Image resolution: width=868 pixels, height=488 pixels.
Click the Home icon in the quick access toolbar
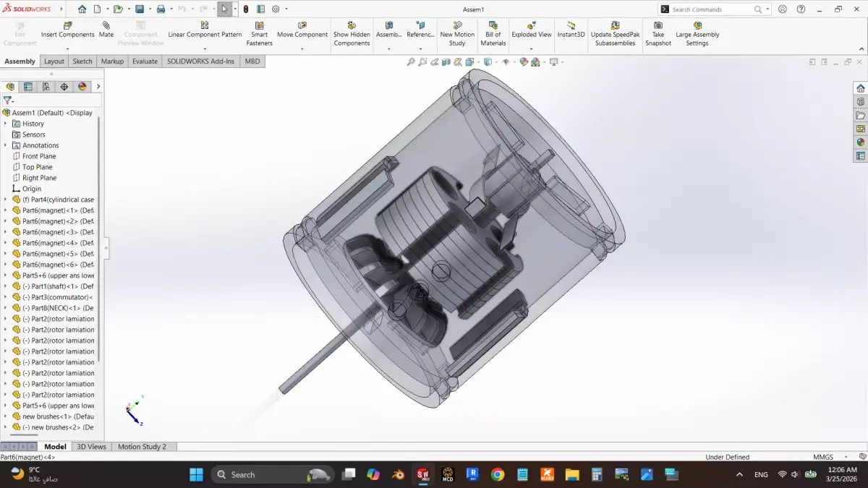(x=82, y=9)
